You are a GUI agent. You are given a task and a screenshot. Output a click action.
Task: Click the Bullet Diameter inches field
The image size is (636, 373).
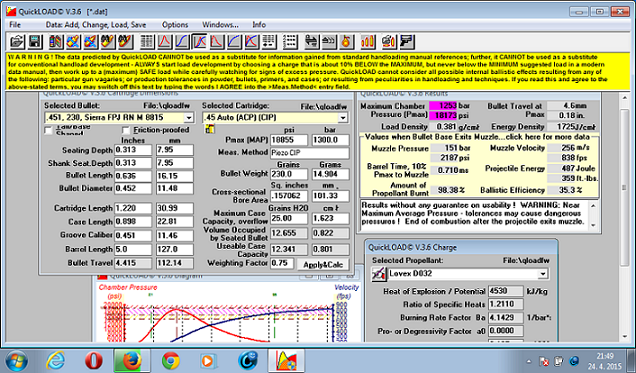point(133,189)
